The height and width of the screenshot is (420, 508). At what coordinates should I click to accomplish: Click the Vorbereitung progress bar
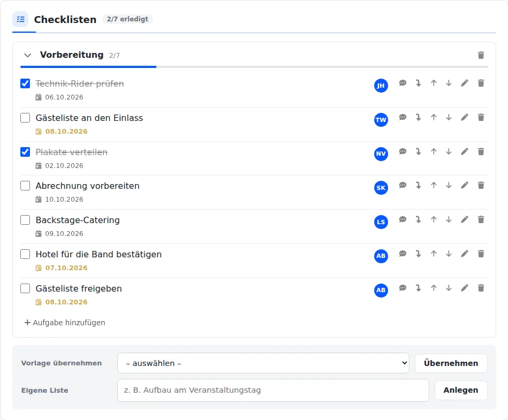coord(254,67)
